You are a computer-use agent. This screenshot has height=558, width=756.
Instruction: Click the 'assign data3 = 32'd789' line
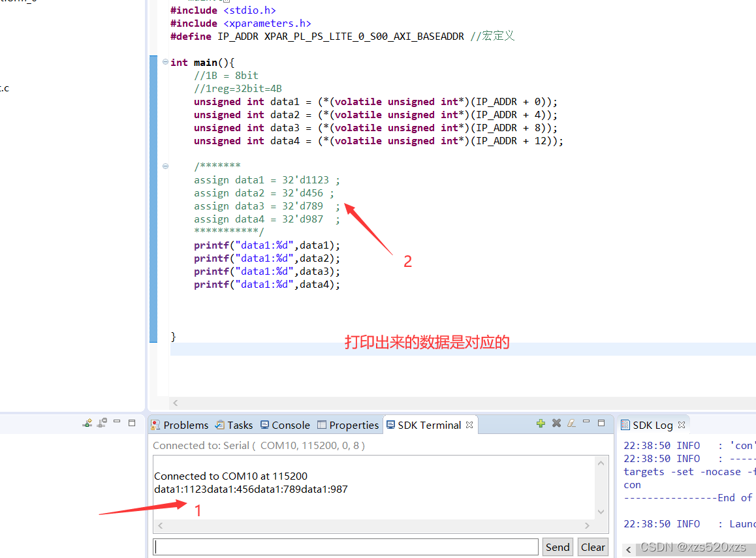coord(267,206)
